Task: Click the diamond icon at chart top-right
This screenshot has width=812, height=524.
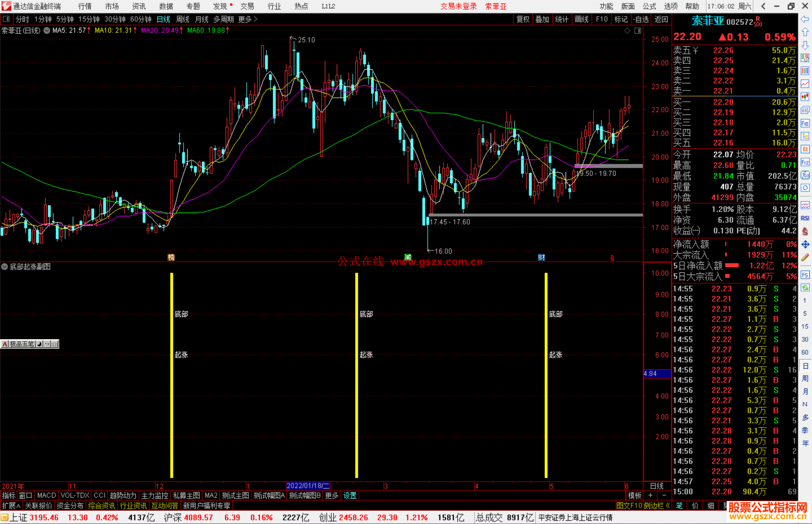Action: click(627, 31)
